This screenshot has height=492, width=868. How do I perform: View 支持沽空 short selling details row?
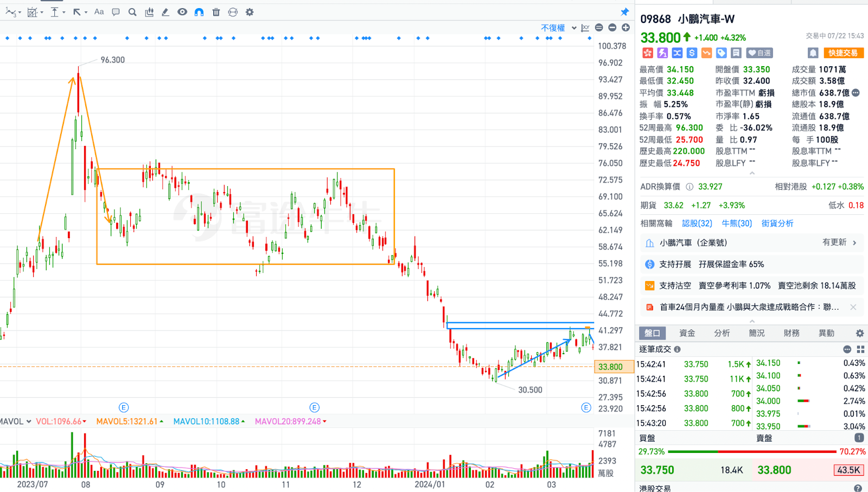[x=752, y=285]
